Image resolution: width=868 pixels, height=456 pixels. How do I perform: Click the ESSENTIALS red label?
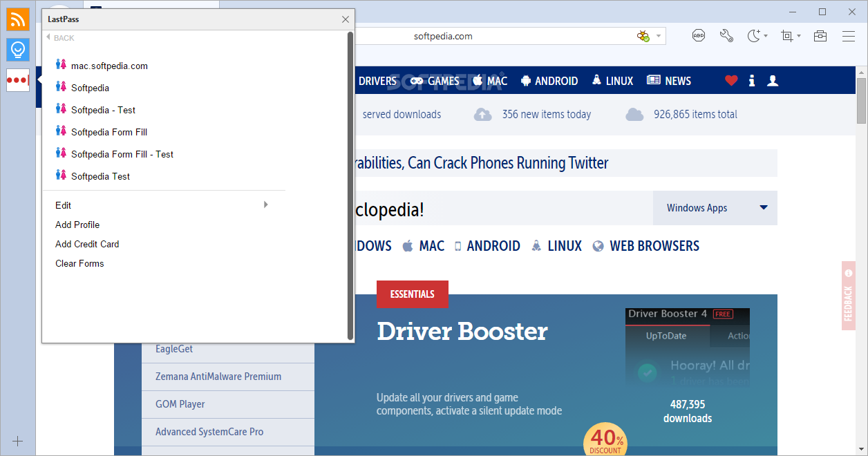tap(413, 294)
